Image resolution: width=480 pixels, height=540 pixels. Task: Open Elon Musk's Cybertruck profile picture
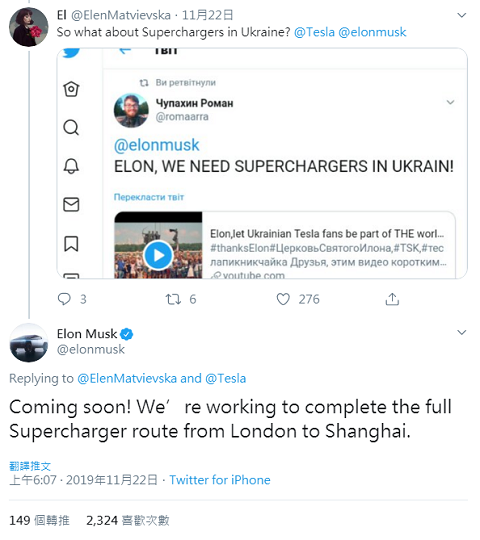pyautogui.click(x=29, y=343)
